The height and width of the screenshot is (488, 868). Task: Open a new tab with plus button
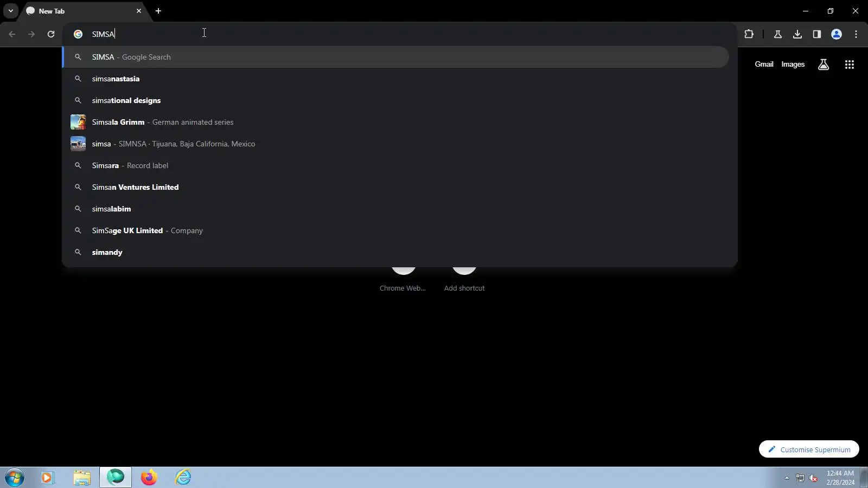158,11
